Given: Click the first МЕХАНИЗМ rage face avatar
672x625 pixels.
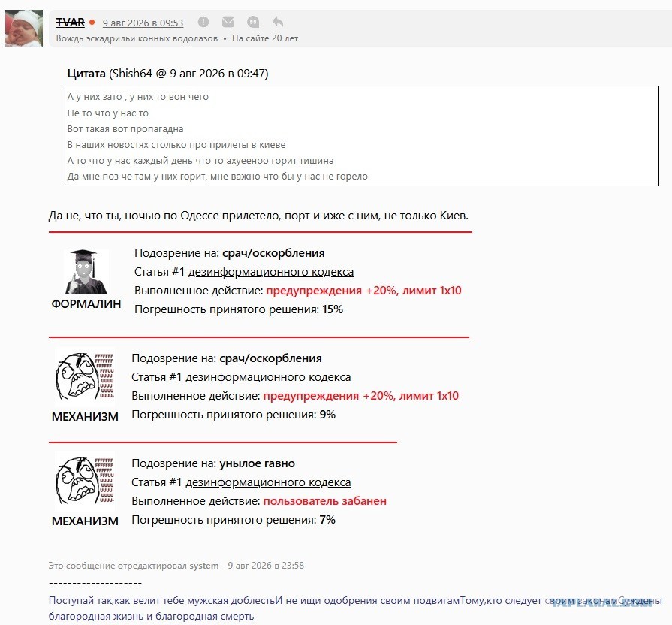Looking at the screenshot, I should click(x=85, y=377).
